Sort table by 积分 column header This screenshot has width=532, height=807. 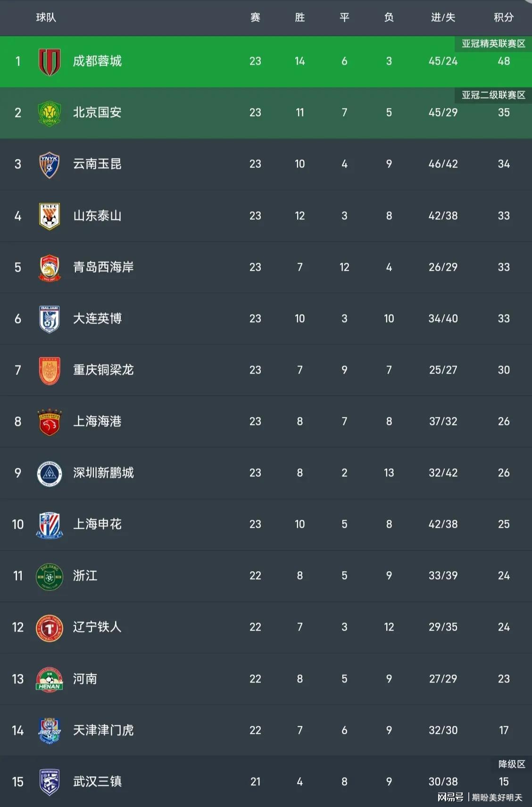504,17
